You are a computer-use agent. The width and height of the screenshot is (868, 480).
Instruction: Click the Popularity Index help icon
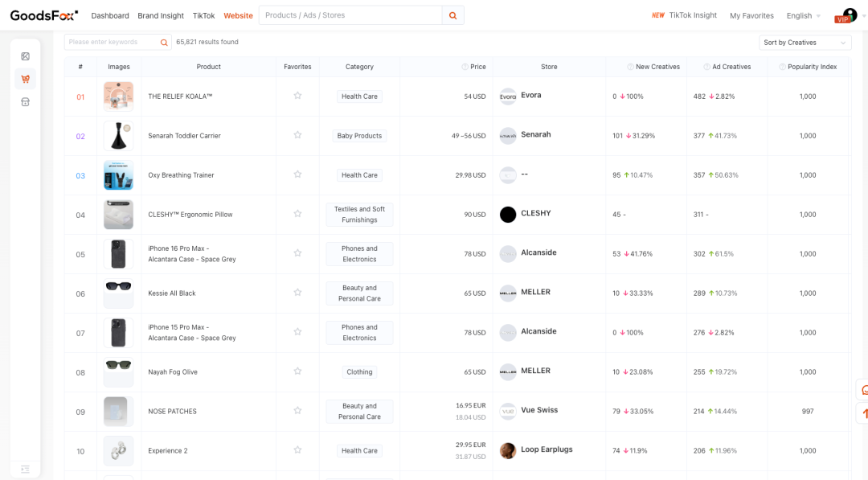click(x=782, y=67)
